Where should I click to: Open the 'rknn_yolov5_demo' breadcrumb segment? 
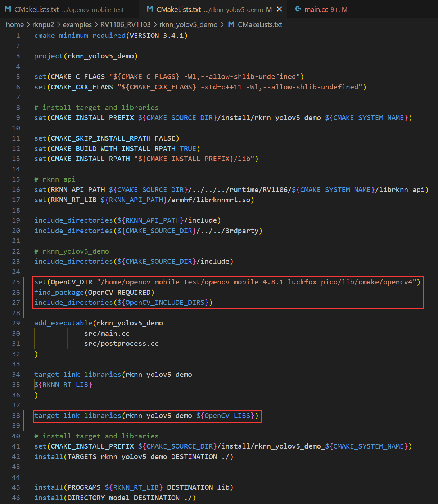tap(189, 24)
